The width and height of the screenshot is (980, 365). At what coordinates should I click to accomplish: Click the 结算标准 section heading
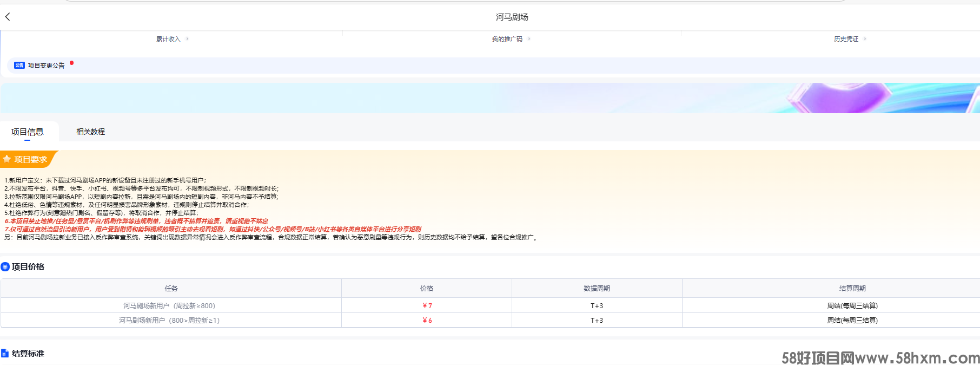(28, 353)
